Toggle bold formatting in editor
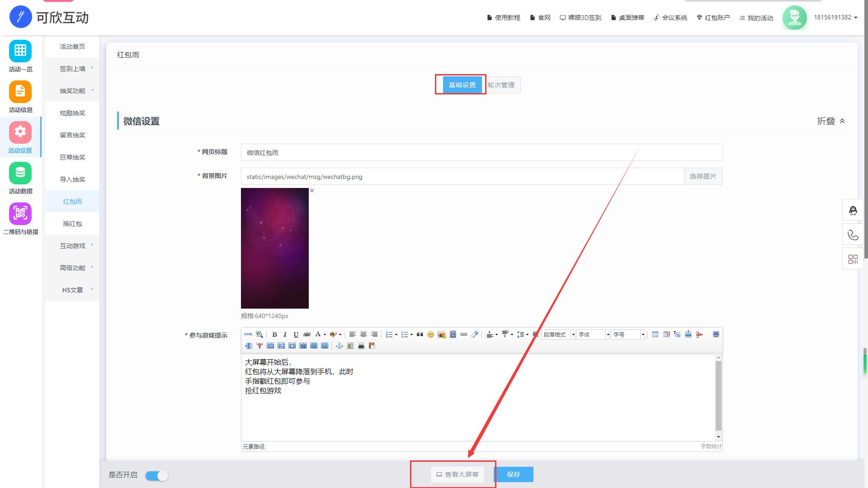 274,334
